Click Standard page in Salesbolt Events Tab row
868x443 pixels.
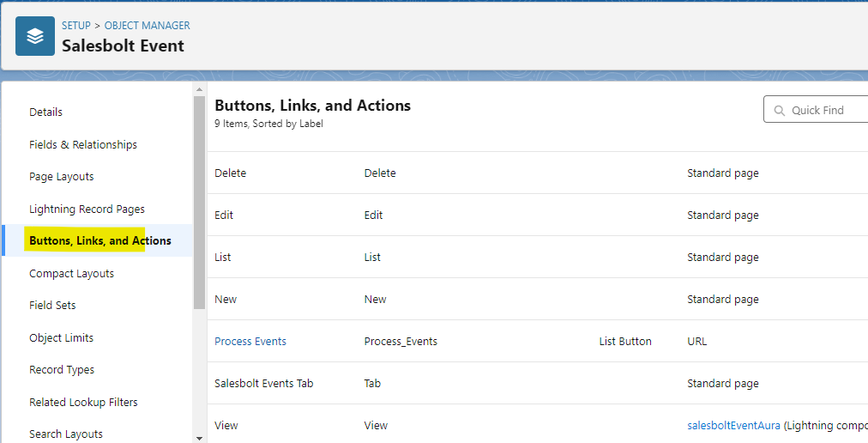pyautogui.click(x=723, y=384)
